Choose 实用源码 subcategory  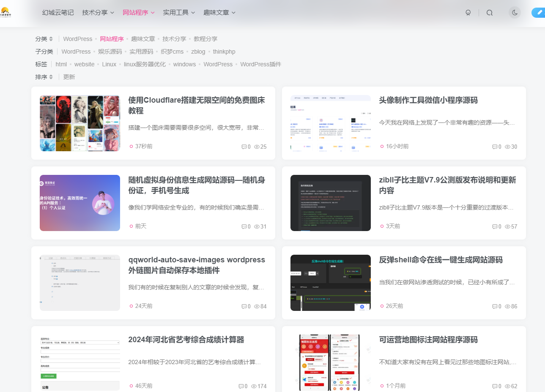(x=141, y=52)
